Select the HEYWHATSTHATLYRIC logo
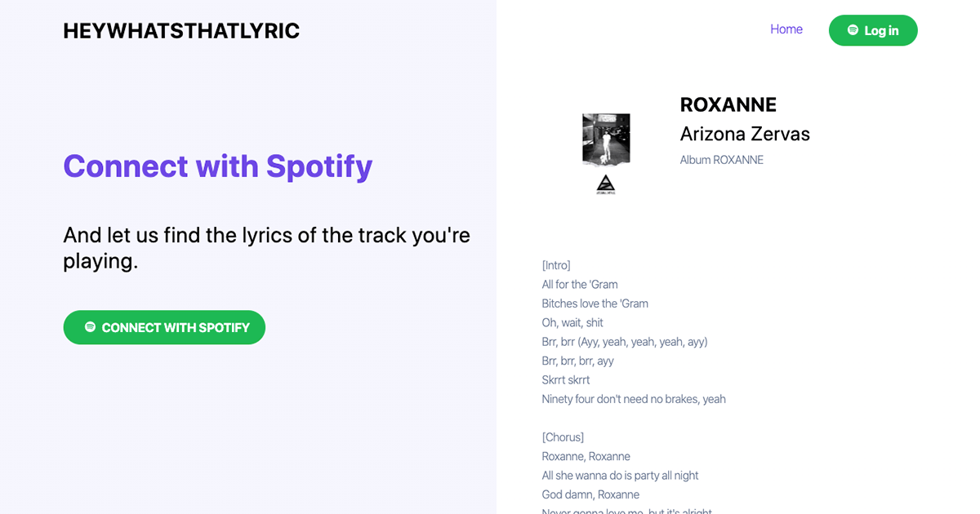The image size is (980, 514). (x=180, y=31)
